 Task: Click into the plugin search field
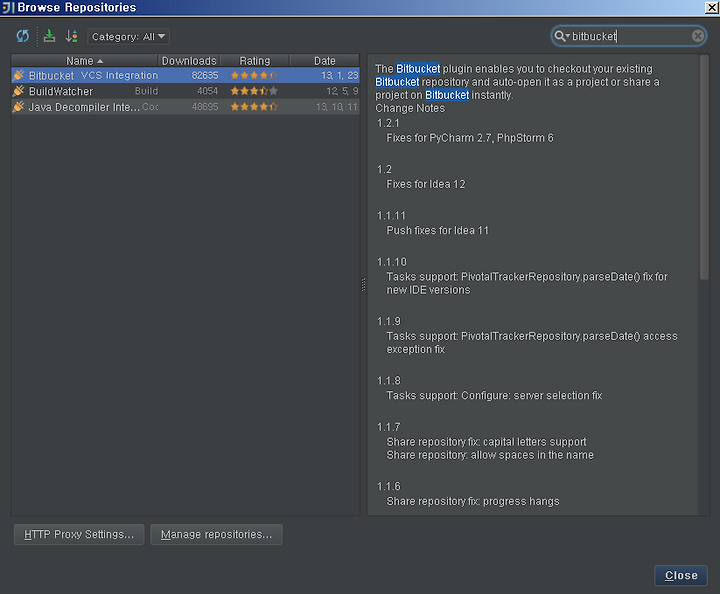coord(629,36)
